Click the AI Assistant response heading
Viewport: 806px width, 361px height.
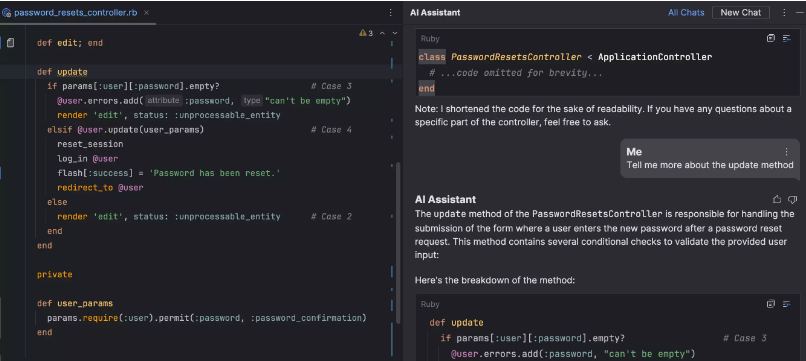(445, 199)
